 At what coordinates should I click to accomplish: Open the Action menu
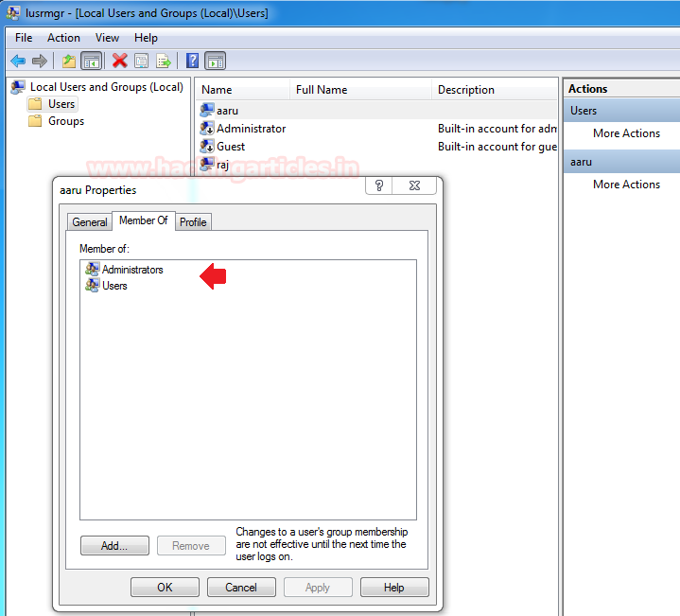(63, 38)
